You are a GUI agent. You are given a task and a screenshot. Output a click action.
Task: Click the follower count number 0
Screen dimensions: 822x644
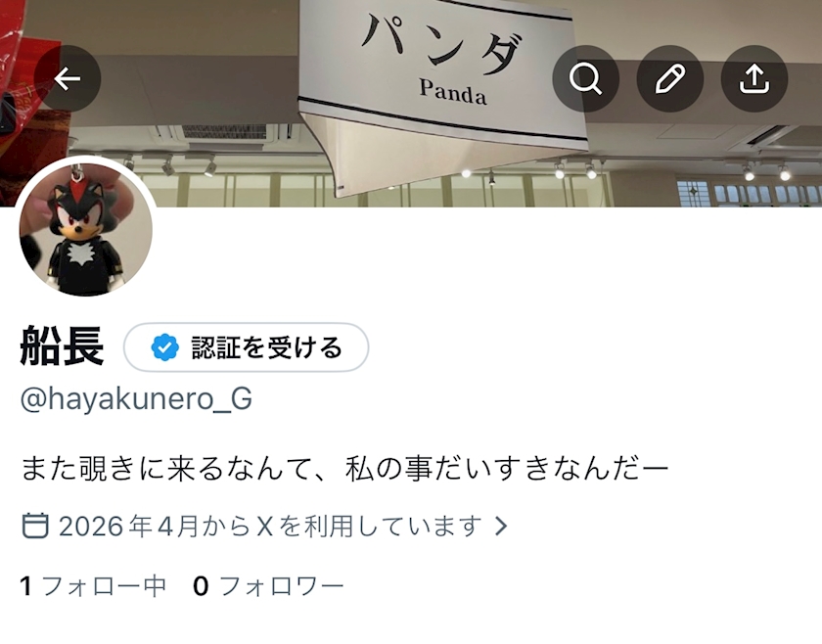click(201, 586)
